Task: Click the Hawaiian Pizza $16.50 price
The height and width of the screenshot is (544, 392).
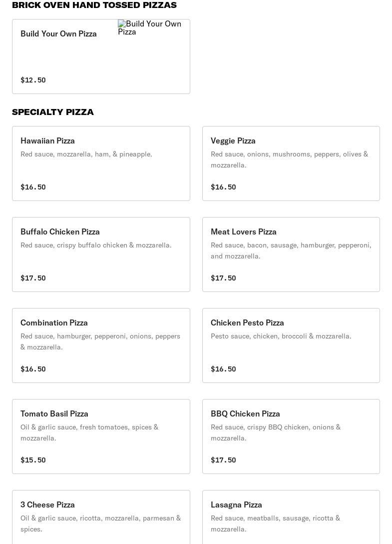Action: (33, 187)
